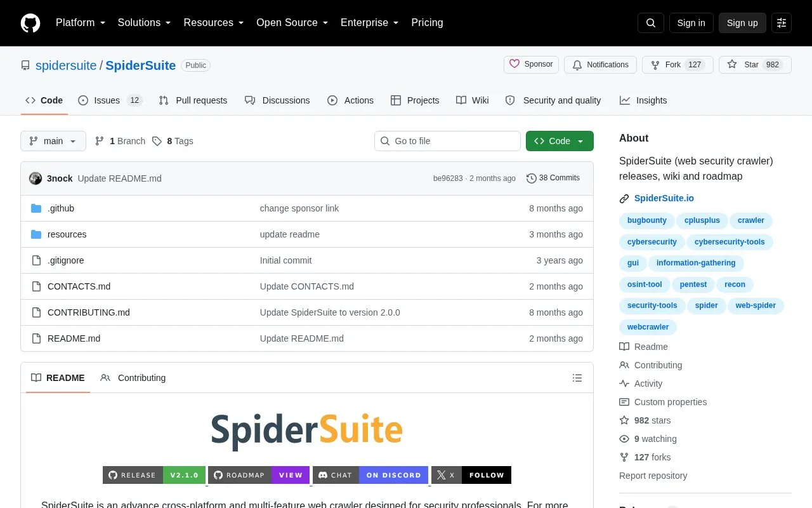Open the README outline list icon
Viewport: 812px width, 508px height.
(x=577, y=378)
